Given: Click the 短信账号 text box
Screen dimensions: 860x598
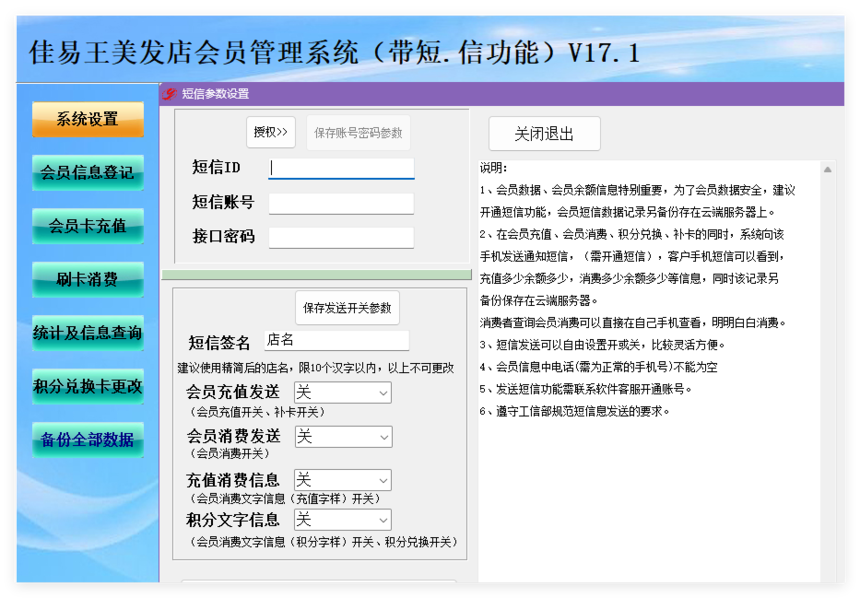Looking at the screenshot, I should [x=341, y=203].
